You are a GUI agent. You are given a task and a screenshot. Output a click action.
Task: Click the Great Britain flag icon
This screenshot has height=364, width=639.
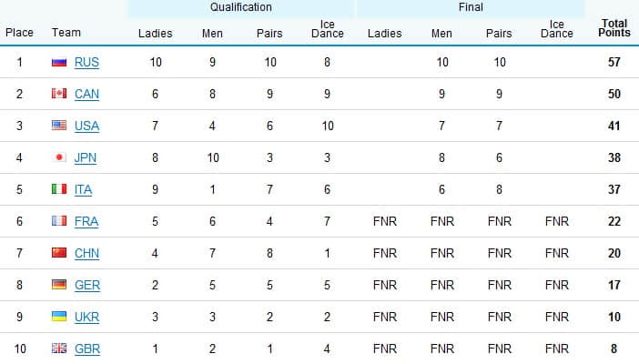(59, 349)
